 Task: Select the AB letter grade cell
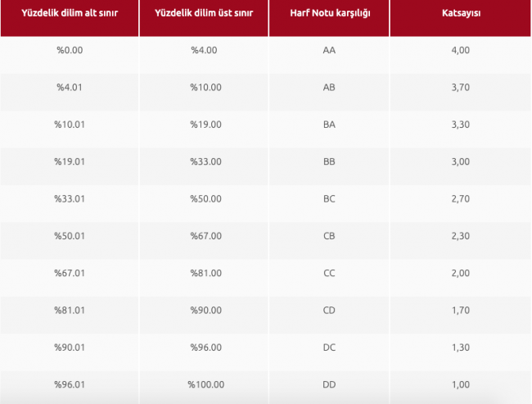click(329, 92)
